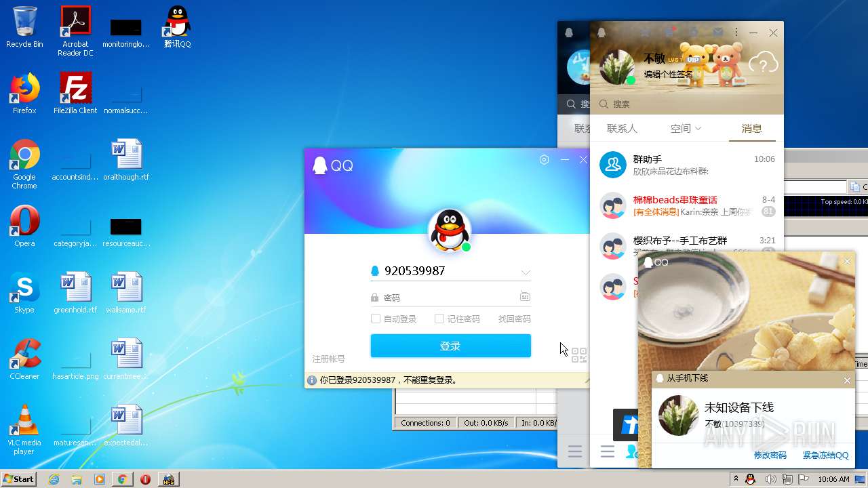Image resolution: width=868 pixels, height=488 pixels.
Task: Open main menu hamburger at QQ panel bottom
Action: (x=608, y=451)
